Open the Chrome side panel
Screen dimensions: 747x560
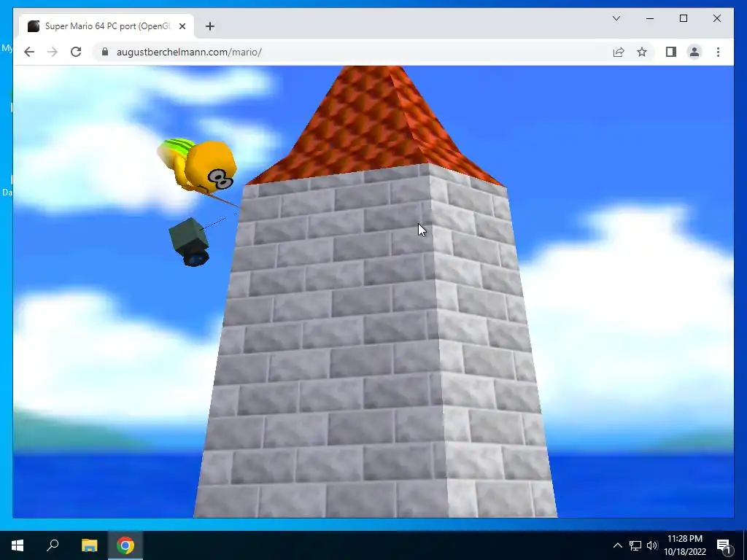[671, 52]
